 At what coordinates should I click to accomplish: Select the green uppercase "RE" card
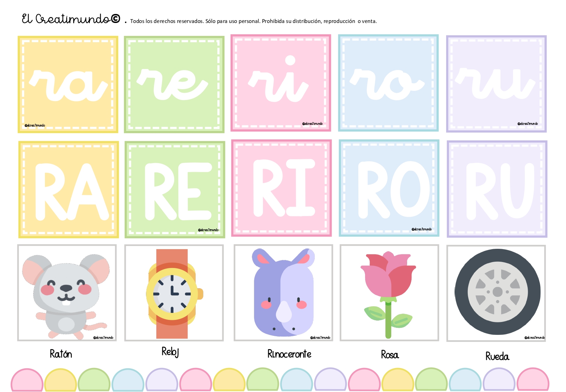point(175,190)
